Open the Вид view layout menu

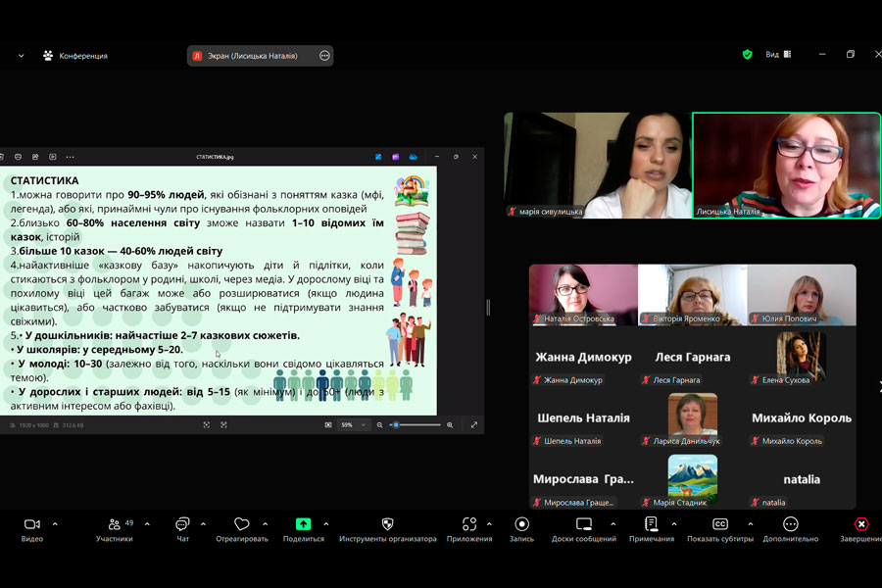(778, 55)
